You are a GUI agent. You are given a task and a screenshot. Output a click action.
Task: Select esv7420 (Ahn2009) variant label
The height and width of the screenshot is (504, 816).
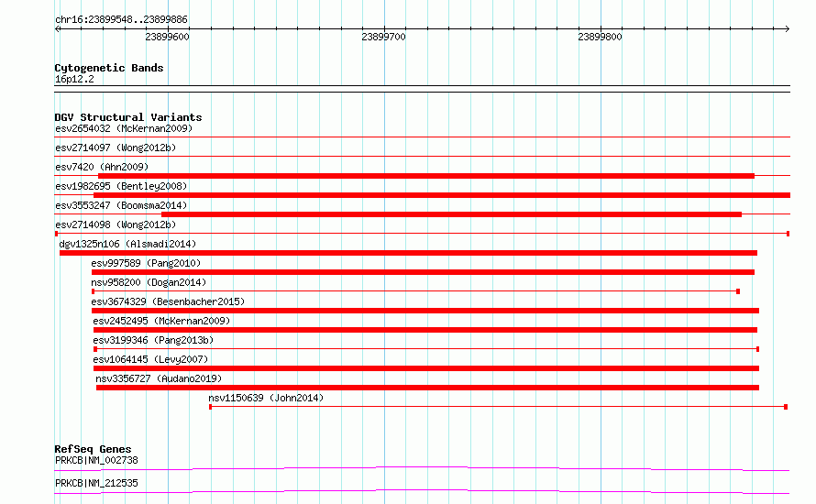[x=102, y=167]
